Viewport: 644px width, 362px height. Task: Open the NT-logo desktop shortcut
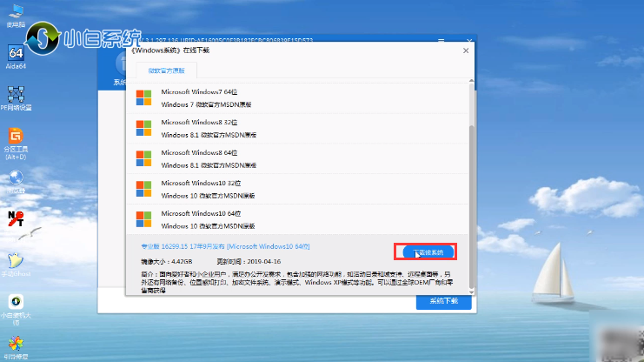(16, 216)
